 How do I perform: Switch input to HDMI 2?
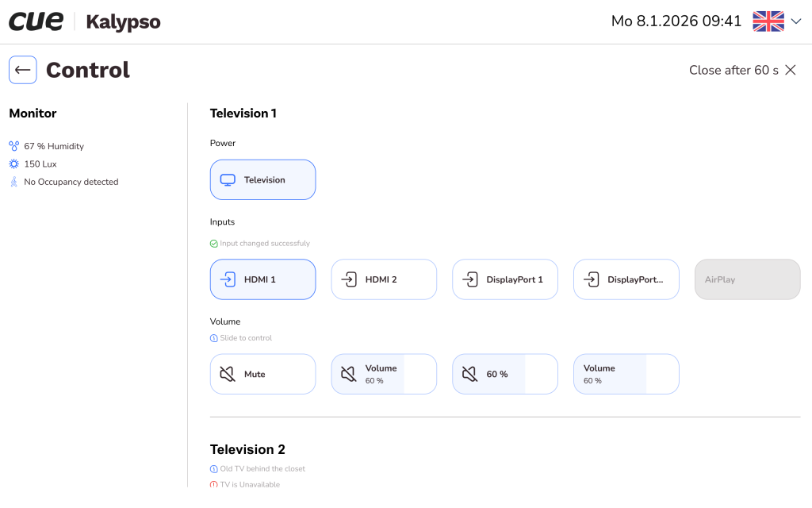click(x=384, y=279)
